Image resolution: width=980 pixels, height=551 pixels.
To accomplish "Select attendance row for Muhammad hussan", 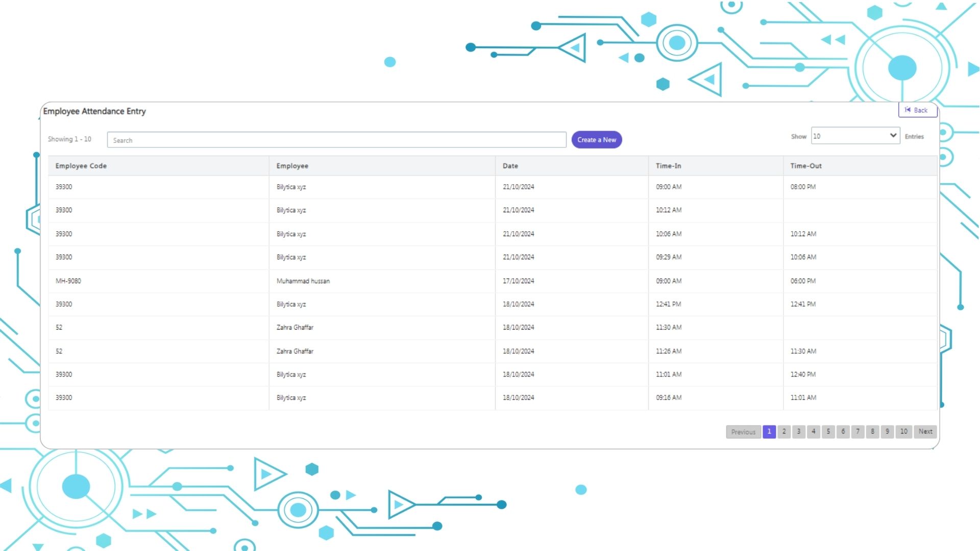I will click(x=491, y=281).
